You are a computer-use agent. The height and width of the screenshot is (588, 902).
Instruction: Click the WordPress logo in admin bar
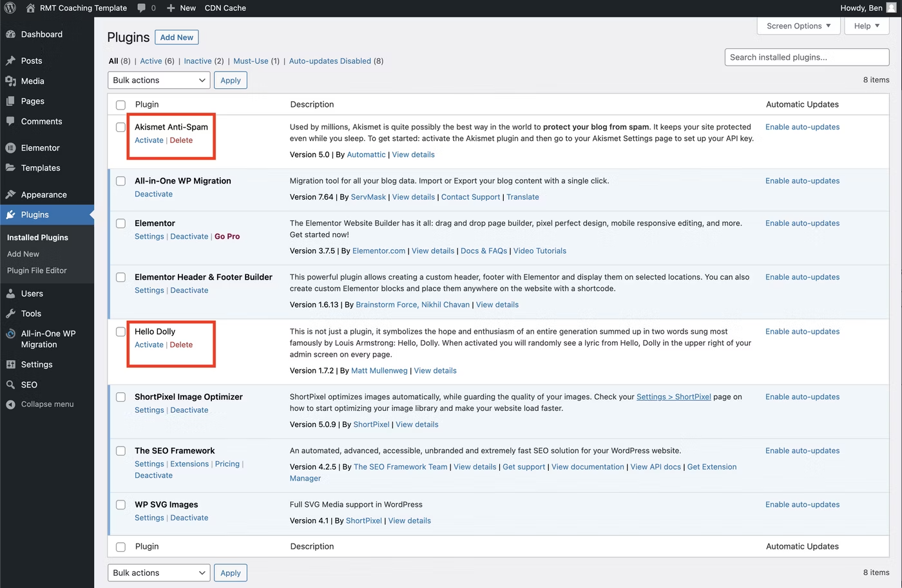tap(10, 8)
